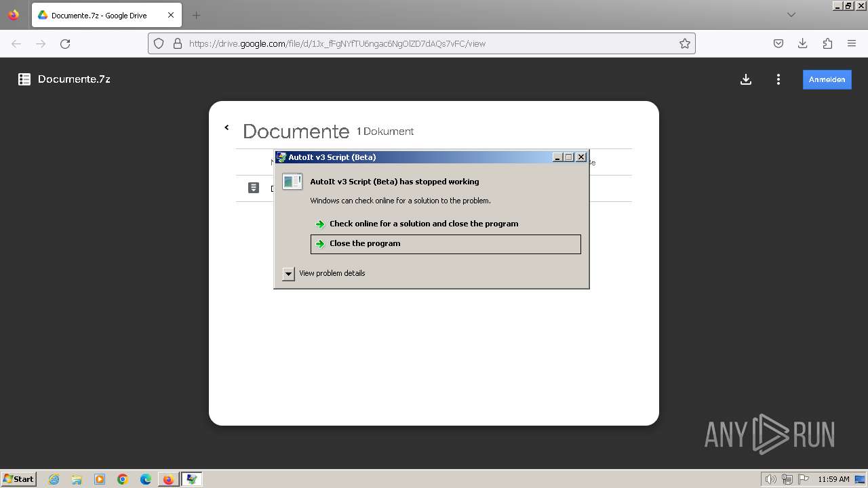868x488 pixels.
Task: Switch to AutoIt script taskbar button
Action: coord(192,479)
